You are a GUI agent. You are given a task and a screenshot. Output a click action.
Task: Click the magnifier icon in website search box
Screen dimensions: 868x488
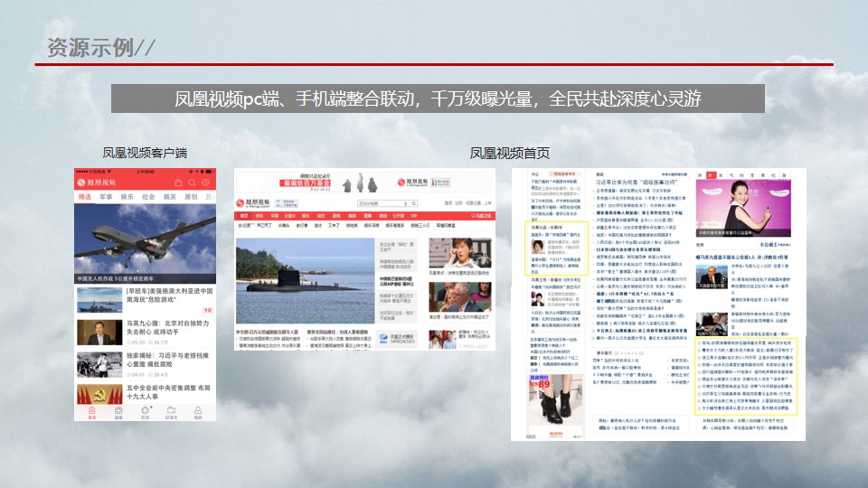413,203
